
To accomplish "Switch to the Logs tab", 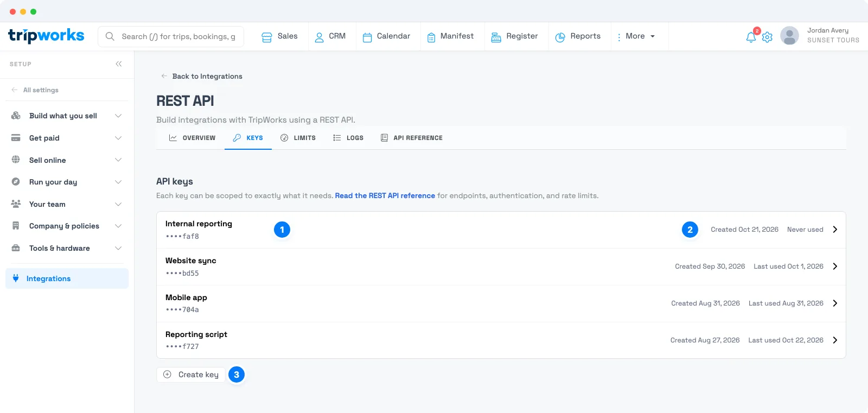I will point(348,138).
